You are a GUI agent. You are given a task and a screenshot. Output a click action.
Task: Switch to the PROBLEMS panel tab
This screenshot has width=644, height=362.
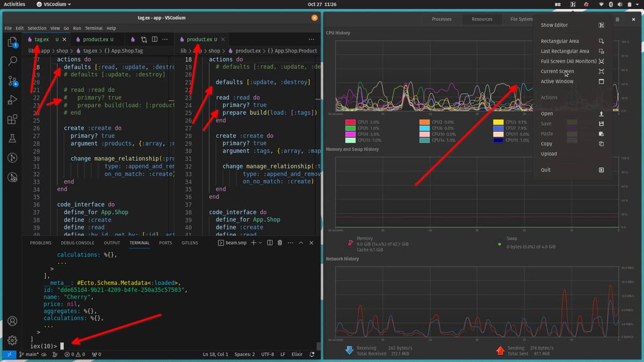pos(41,243)
